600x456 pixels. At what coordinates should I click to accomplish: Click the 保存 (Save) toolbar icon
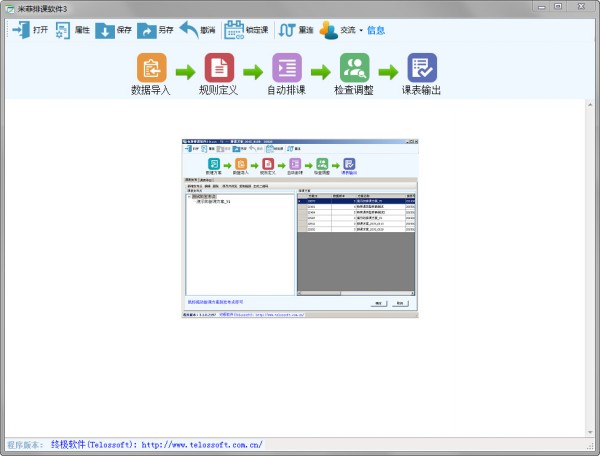104,30
